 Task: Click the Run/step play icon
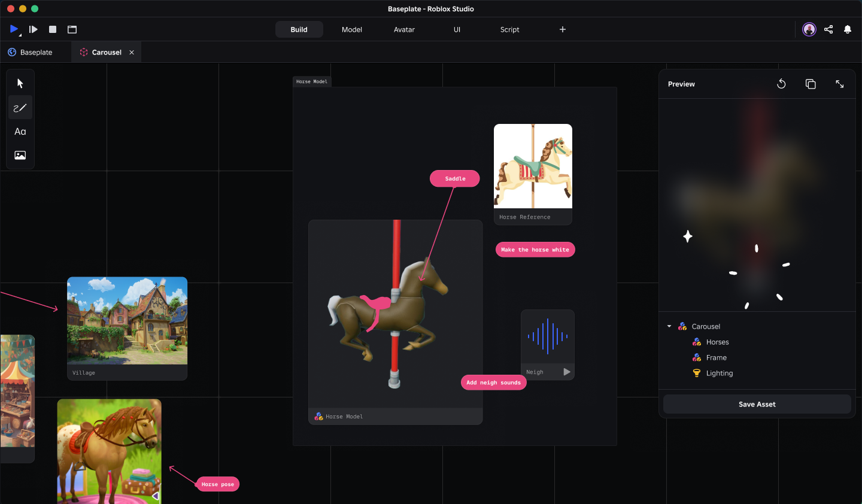pos(34,29)
